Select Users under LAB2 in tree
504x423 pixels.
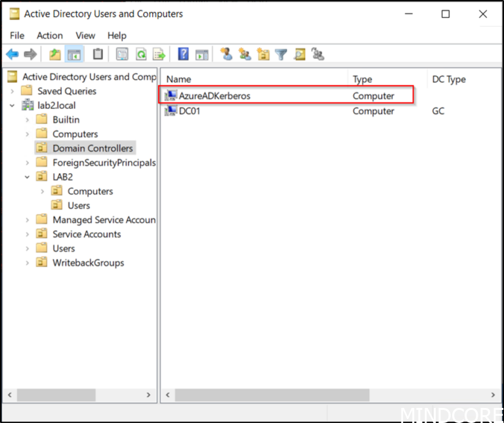click(79, 205)
